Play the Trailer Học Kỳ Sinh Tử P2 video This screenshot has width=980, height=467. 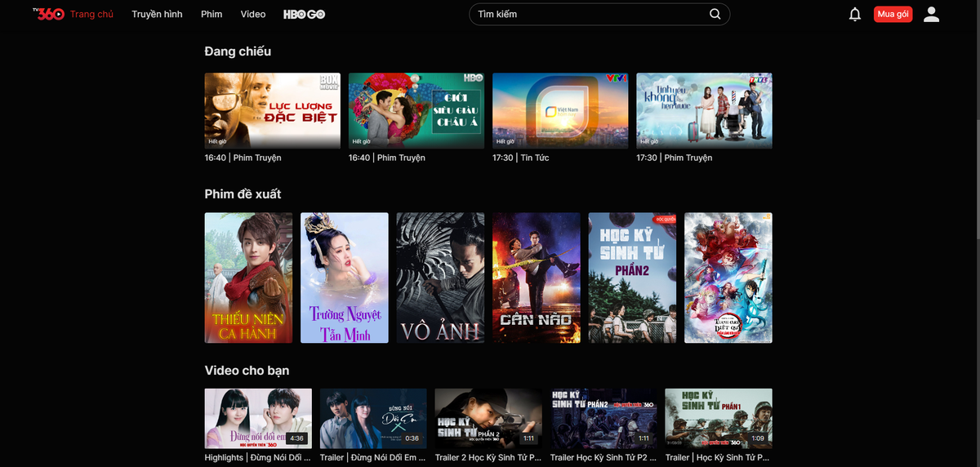pyautogui.click(x=604, y=418)
